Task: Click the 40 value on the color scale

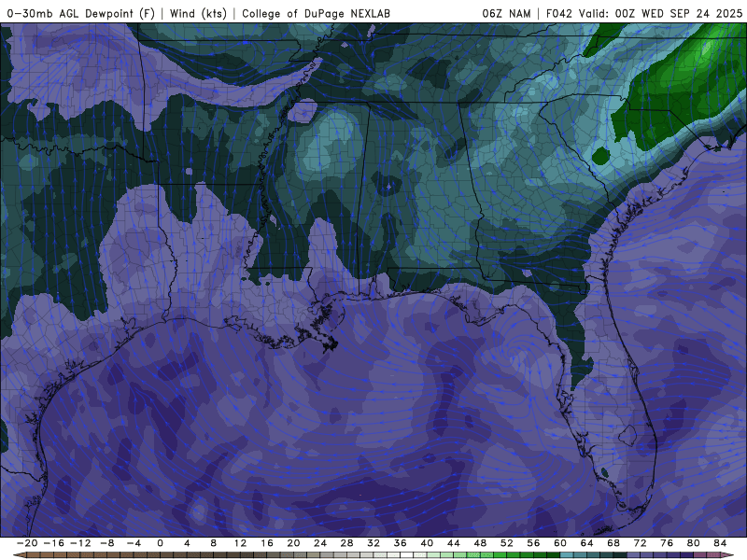Action: pos(427,543)
